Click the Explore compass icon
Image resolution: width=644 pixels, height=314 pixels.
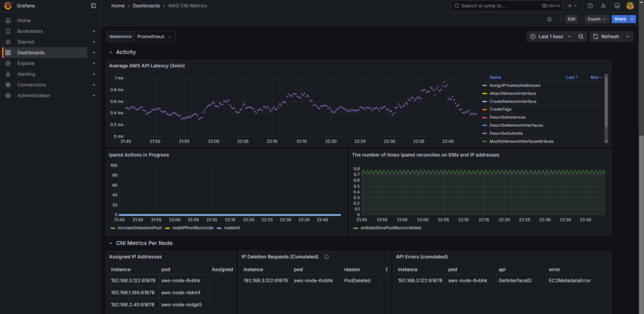[8, 63]
